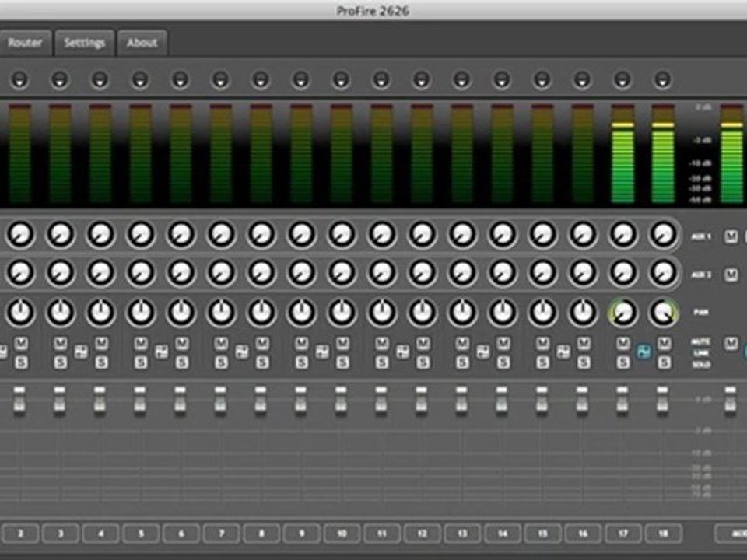
Task: Open input source dropdown for channel 6
Action: [180, 79]
